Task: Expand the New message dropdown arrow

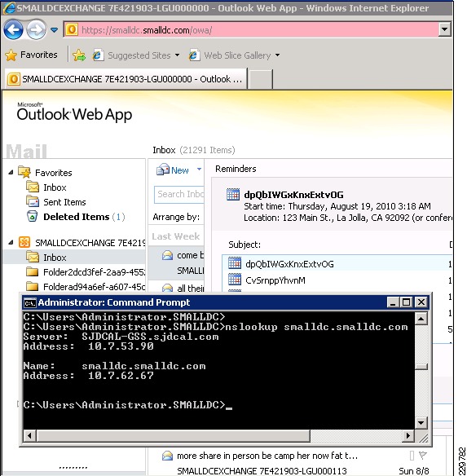Action: [199, 170]
